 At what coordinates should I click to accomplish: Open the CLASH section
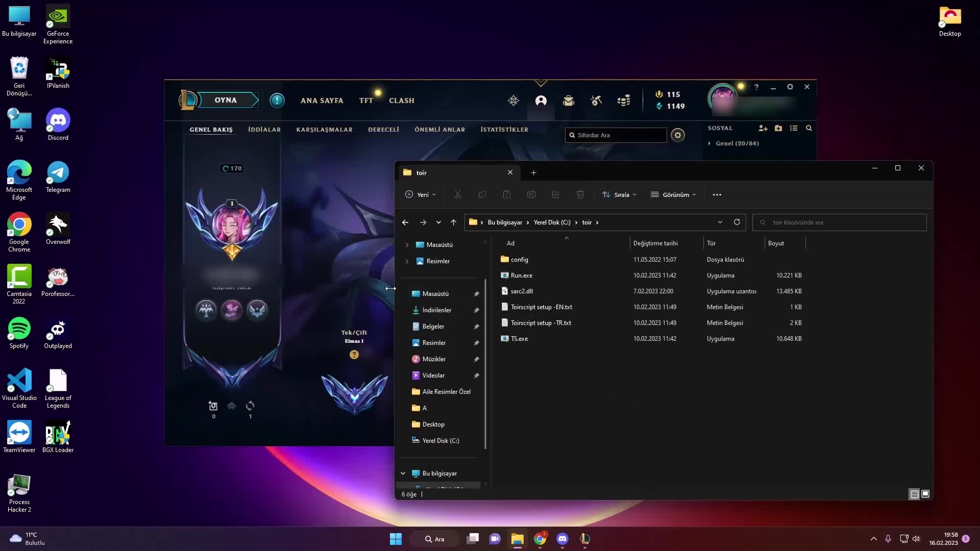[x=402, y=101]
